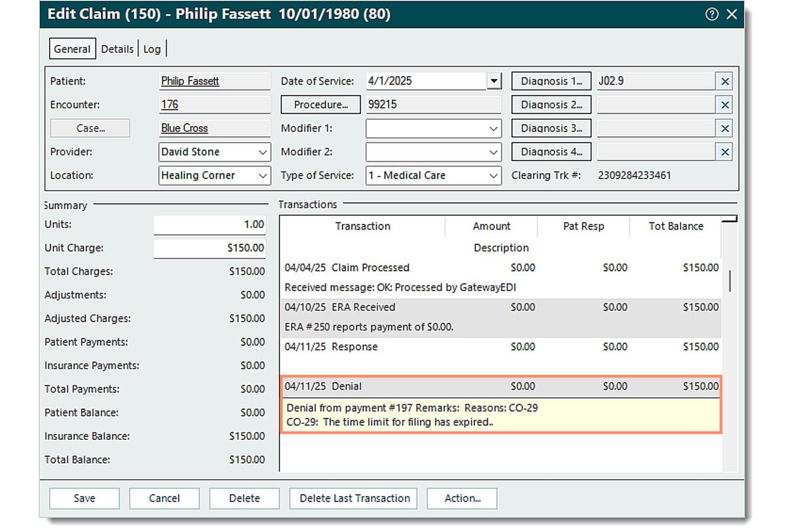Click the Pat Resp column header
This screenshot has width=798, height=532.
click(583, 226)
